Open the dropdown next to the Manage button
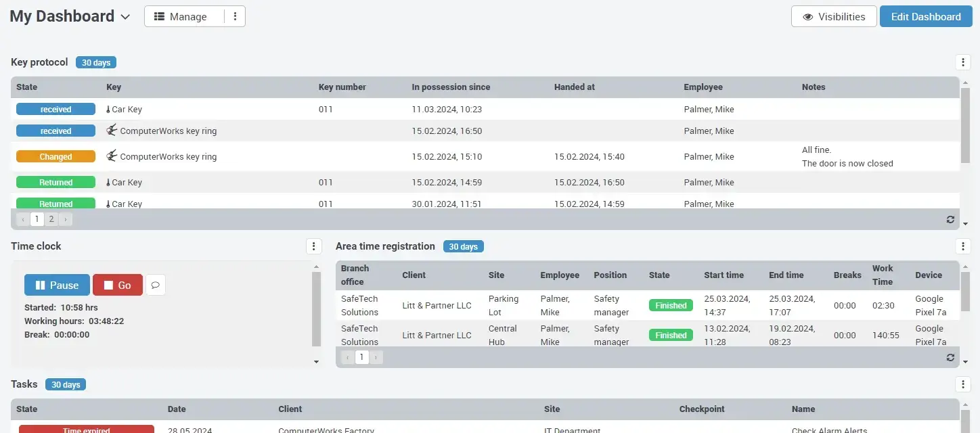The width and height of the screenshot is (980, 433). [x=235, y=16]
